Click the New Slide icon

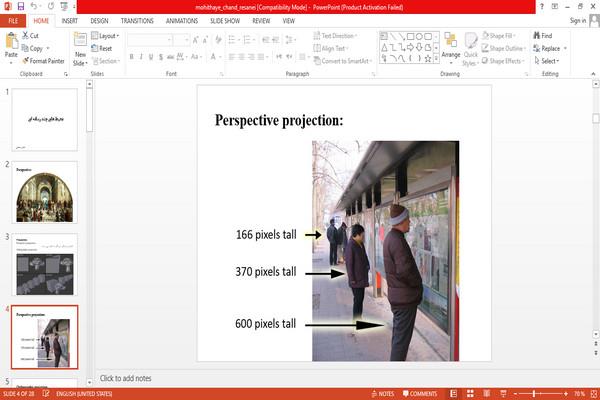coord(80,39)
